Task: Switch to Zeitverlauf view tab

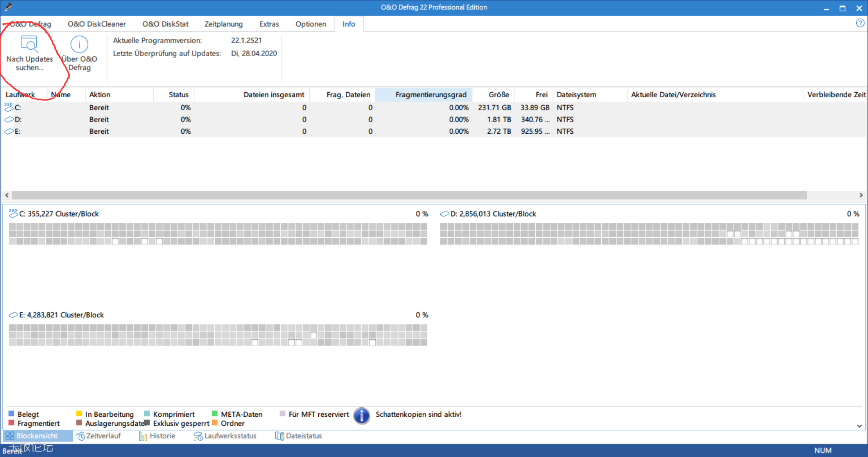Action: click(99, 436)
